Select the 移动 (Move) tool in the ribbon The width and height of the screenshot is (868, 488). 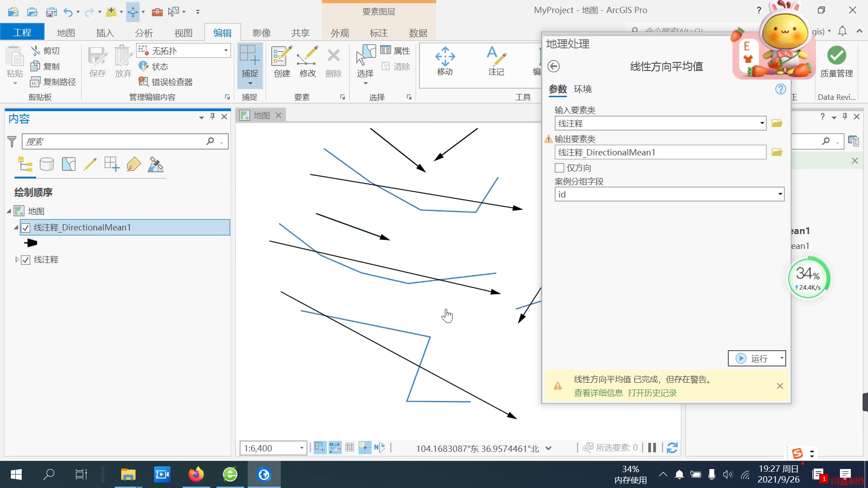(445, 61)
